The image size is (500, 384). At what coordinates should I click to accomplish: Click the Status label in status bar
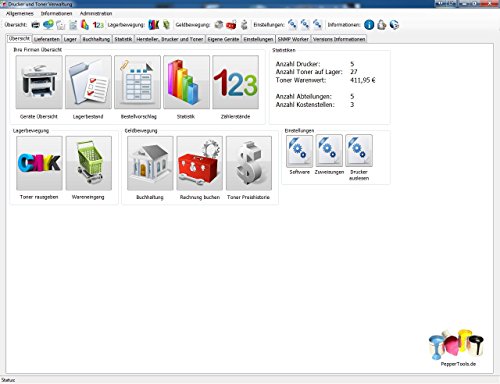point(8,380)
